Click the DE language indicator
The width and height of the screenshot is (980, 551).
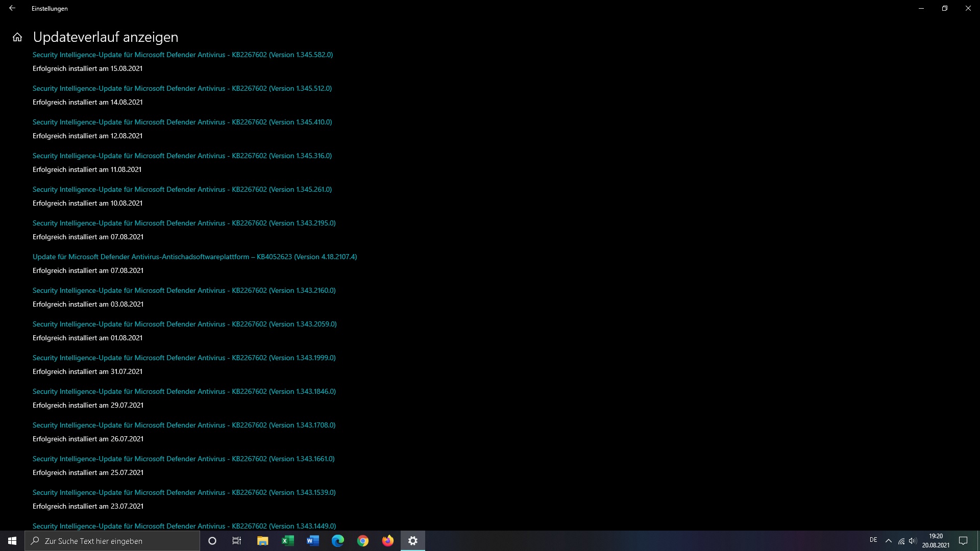pyautogui.click(x=873, y=540)
